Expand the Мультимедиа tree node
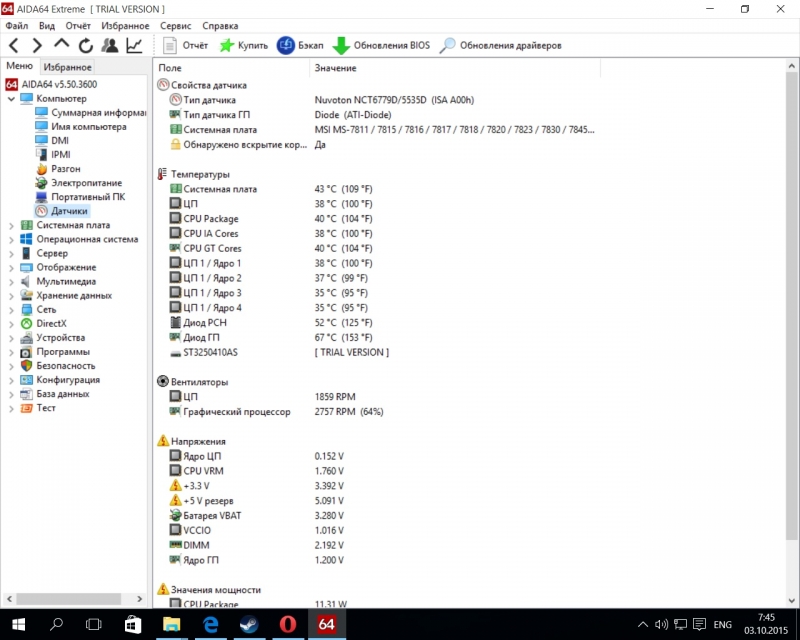This screenshot has height=640, width=800. (11, 282)
